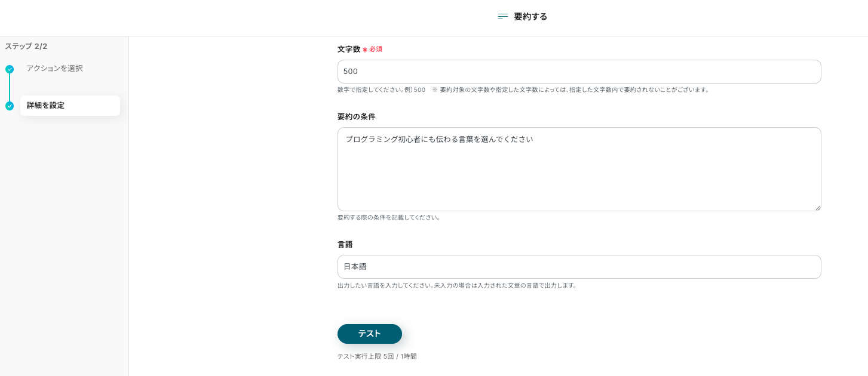Click the 言語 field label
The width and height of the screenshot is (868, 376).
tap(345, 245)
